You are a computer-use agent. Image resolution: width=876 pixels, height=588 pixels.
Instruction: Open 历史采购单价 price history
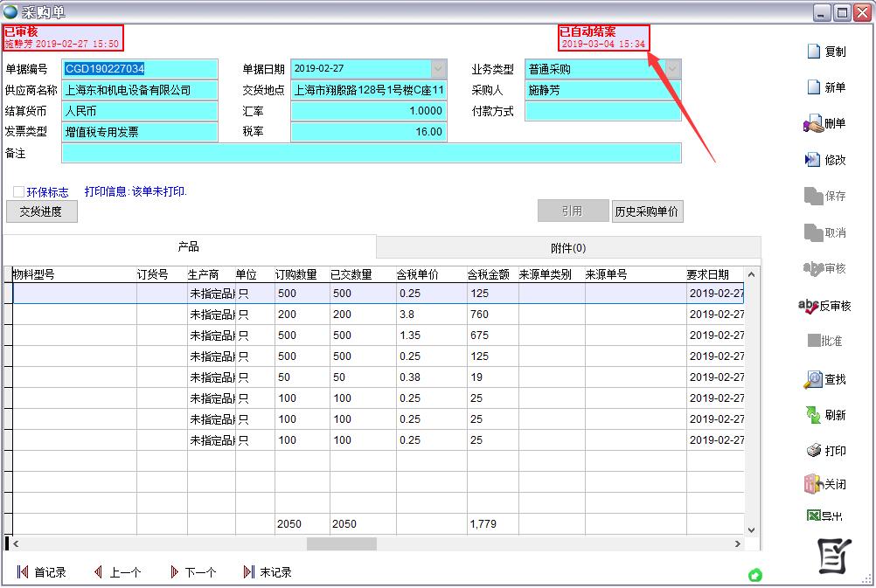[647, 211]
